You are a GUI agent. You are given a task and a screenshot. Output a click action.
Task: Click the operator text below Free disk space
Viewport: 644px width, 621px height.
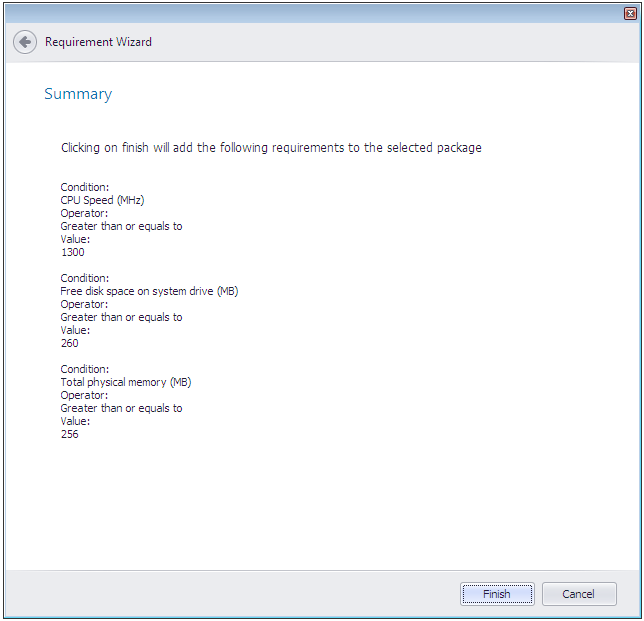[121, 317]
